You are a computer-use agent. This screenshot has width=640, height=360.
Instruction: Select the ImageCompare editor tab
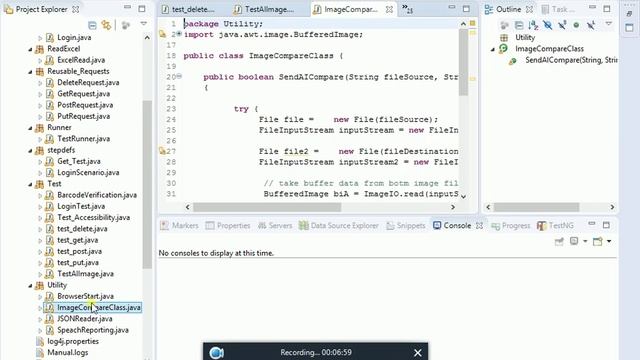(x=346, y=9)
